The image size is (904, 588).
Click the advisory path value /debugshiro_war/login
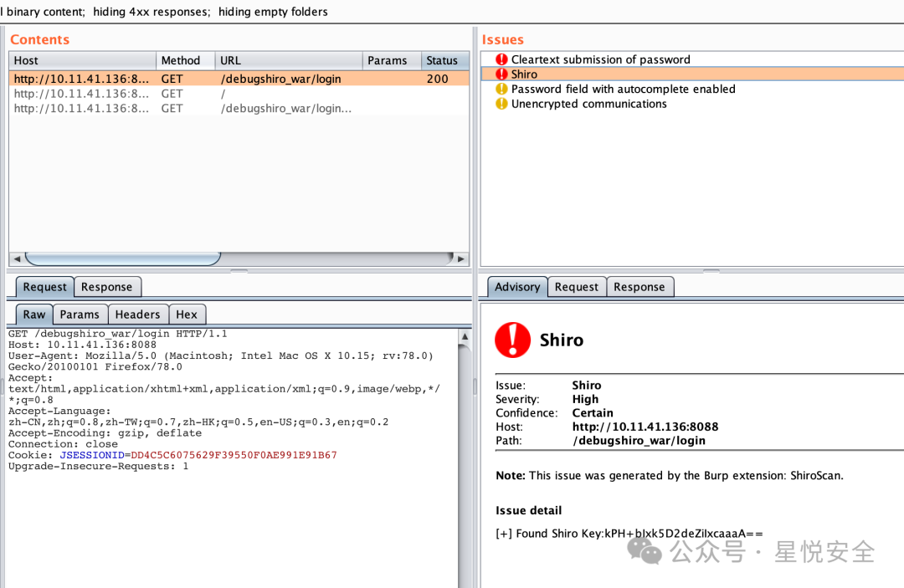(639, 441)
